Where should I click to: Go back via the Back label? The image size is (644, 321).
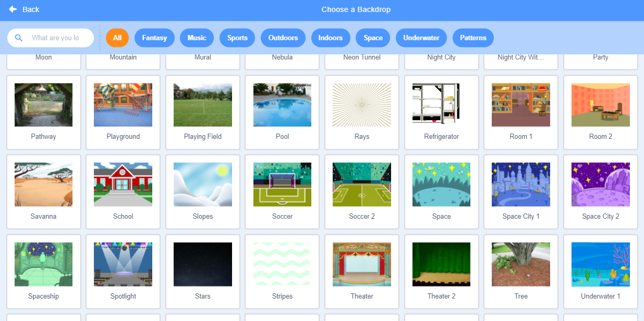(x=31, y=9)
